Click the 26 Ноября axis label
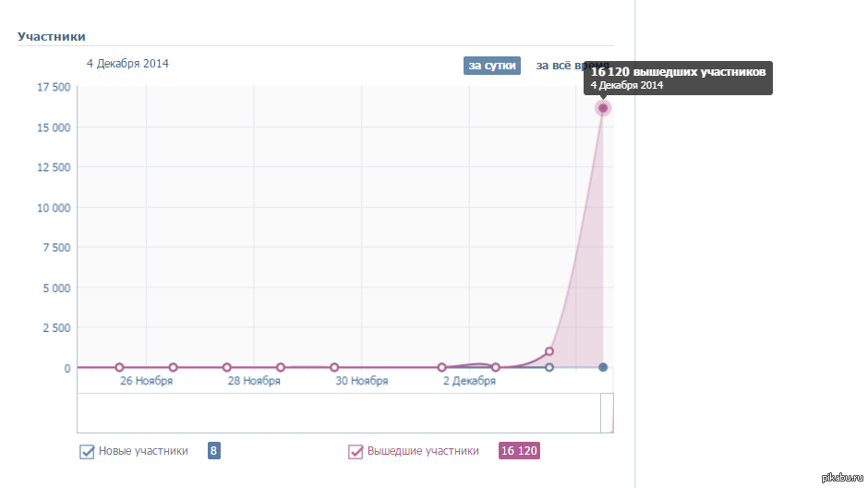 (x=146, y=381)
